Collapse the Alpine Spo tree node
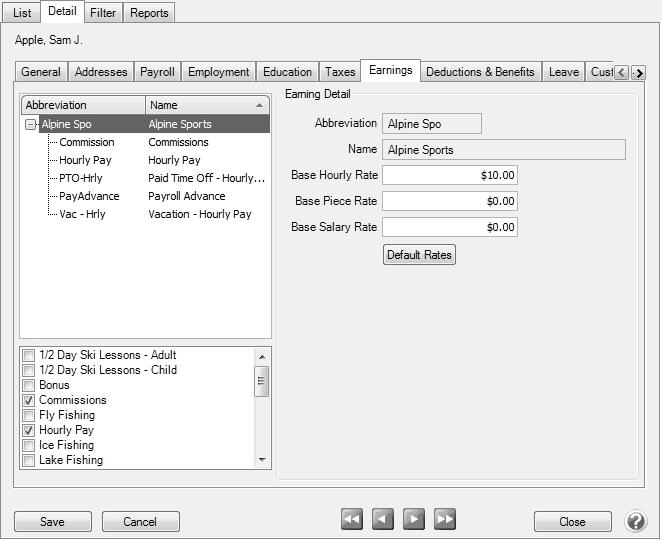662x540 pixels. tap(31, 125)
